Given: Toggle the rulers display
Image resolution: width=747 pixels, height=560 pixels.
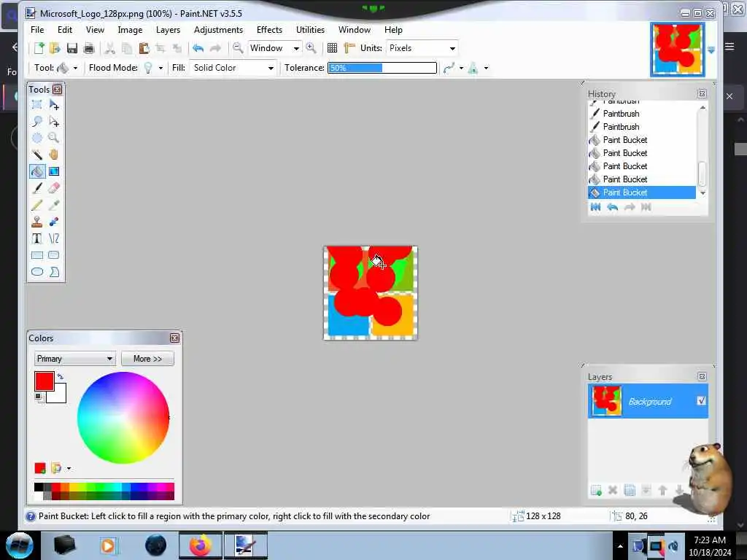Looking at the screenshot, I should [349, 48].
